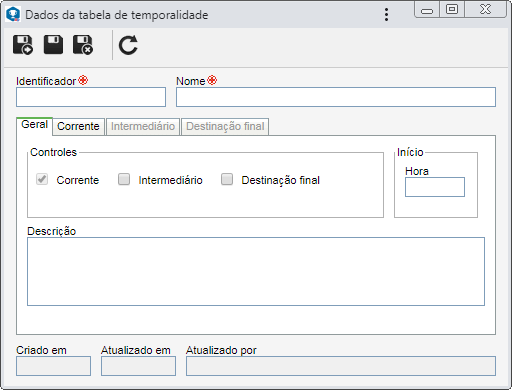
Task: Click the application logo icon
Action: [x=13, y=14]
